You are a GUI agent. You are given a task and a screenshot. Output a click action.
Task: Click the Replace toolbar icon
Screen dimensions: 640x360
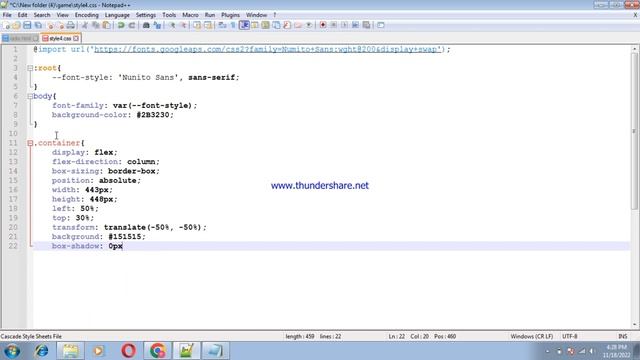click(x=157, y=25)
